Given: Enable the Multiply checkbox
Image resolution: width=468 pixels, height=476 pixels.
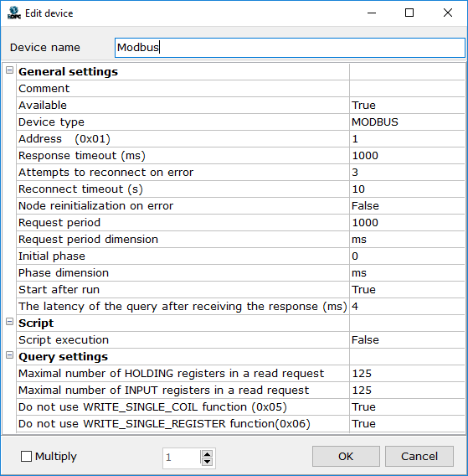Looking at the screenshot, I should pyautogui.click(x=26, y=456).
